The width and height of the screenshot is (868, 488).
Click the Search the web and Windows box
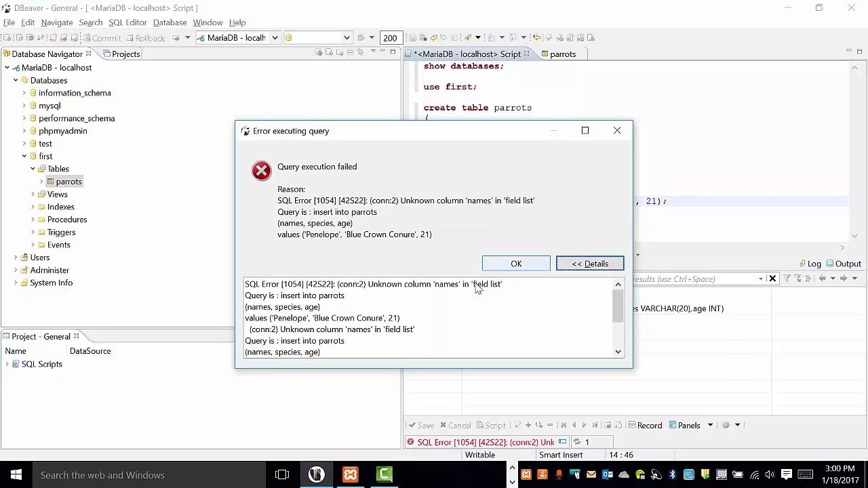pyautogui.click(x=149, y=475)
